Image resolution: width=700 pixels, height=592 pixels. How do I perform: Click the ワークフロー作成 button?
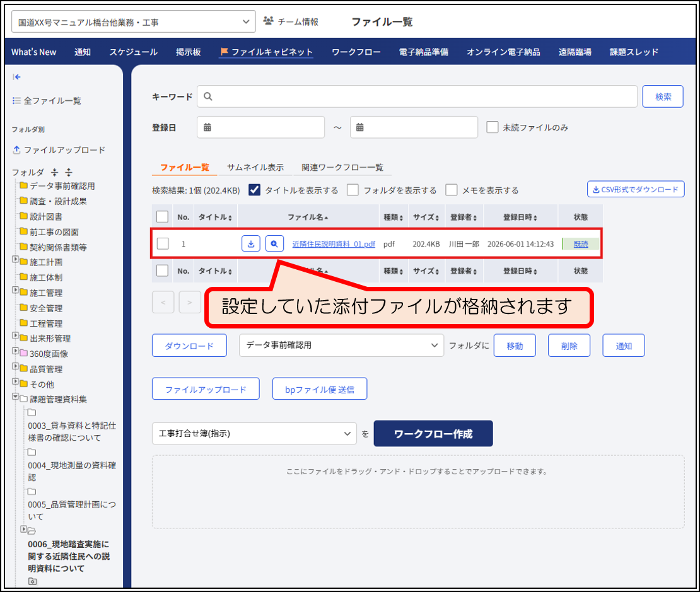pyautogui.click(x=433, y=434)
